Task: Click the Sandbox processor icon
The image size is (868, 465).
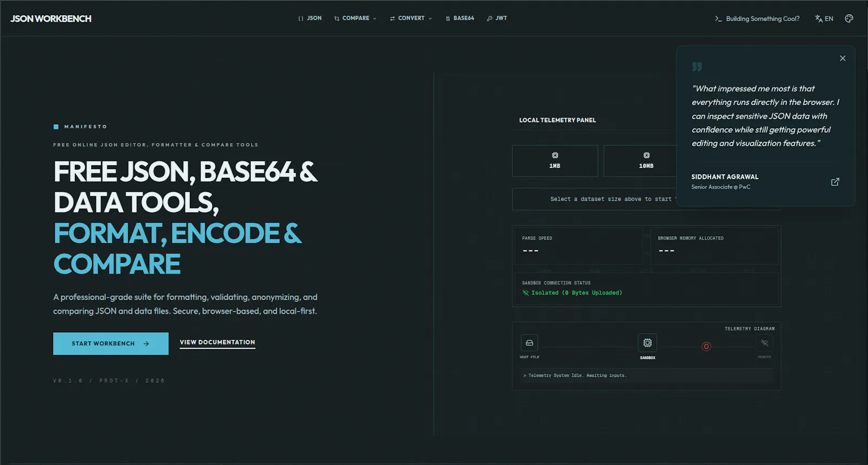Action: click(648, 343)
